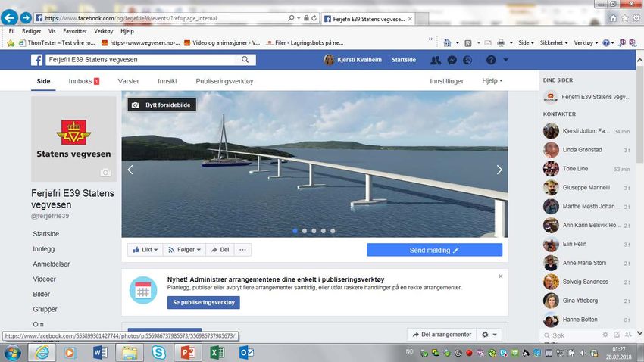Select the last cover photo dot
644x362 pixels.
pos(333,231)
